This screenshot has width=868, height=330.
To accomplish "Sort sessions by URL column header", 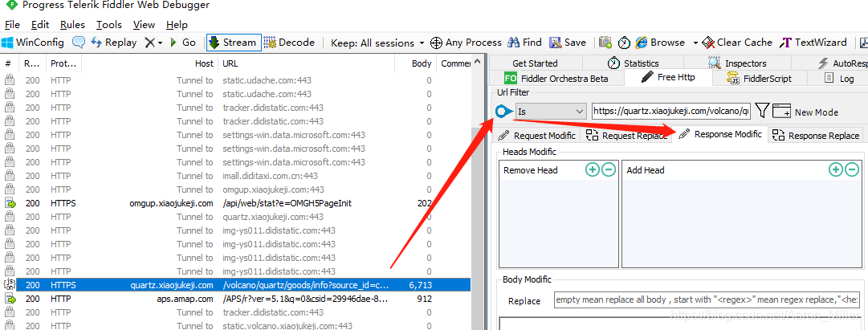I will (306, 63).
